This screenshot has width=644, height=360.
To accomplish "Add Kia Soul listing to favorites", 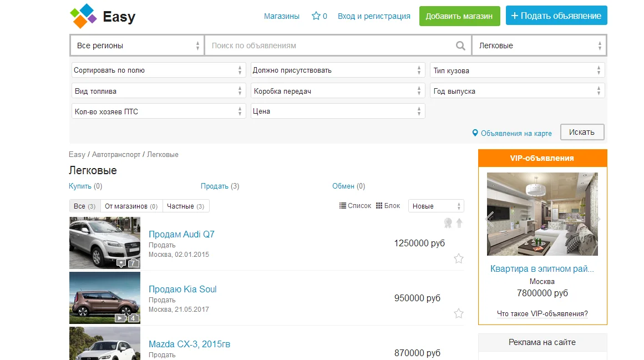I will 459,313.
